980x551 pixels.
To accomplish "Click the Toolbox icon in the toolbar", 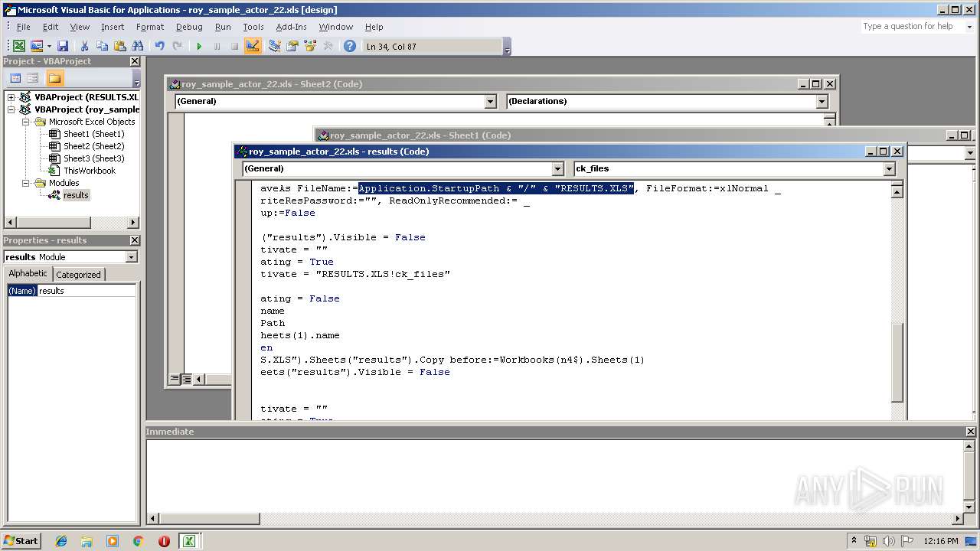I will 328,46.
